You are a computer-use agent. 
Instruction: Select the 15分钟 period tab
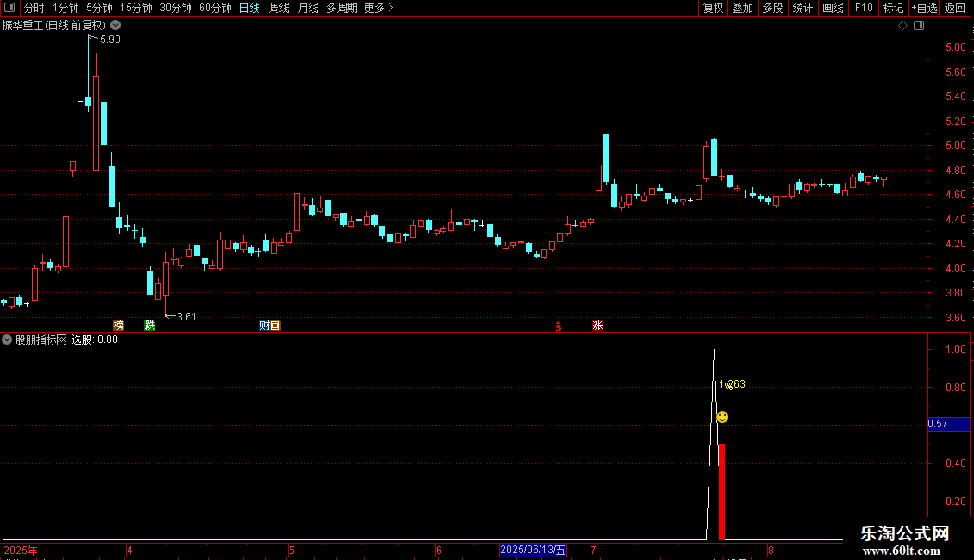point(136,8)
